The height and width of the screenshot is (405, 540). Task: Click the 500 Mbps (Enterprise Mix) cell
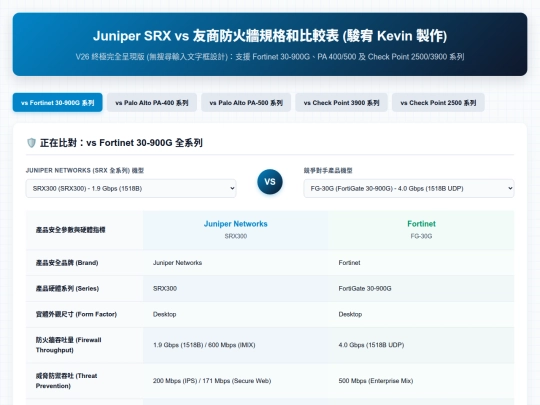(421, 381)
